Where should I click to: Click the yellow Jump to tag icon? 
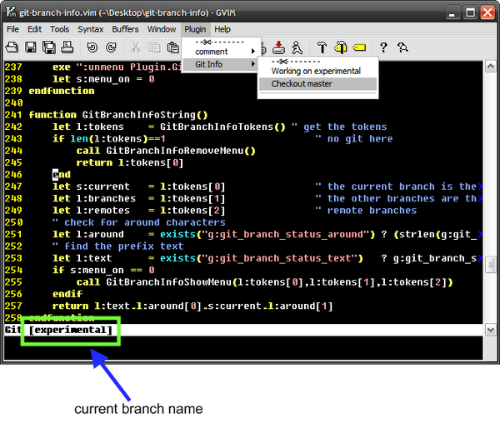360,48
